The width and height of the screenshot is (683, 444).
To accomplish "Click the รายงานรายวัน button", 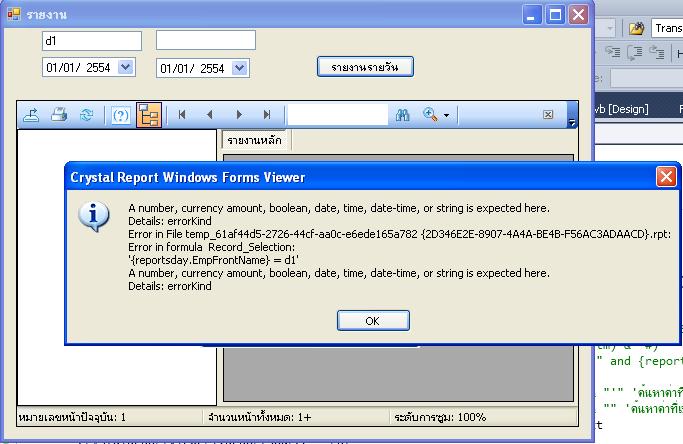I will pyautogui.click(x=365, y=67).
